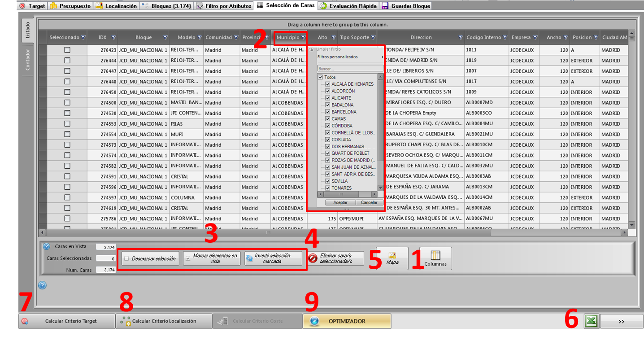The height and width of the screenshot is (354, 644).
Task: Check the Seleccionado box for row 276423
Action: [x=67, y=50]
